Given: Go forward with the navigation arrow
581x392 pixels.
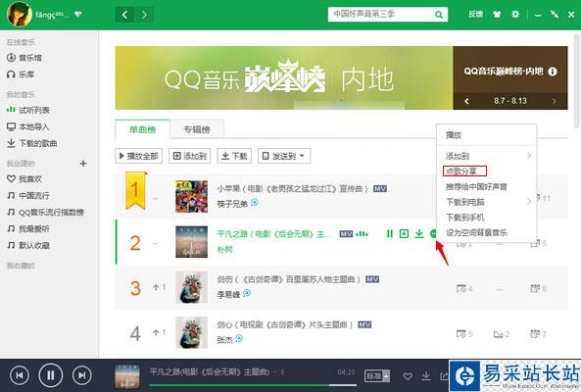Looking at the screenshot, I should (144, 15).
